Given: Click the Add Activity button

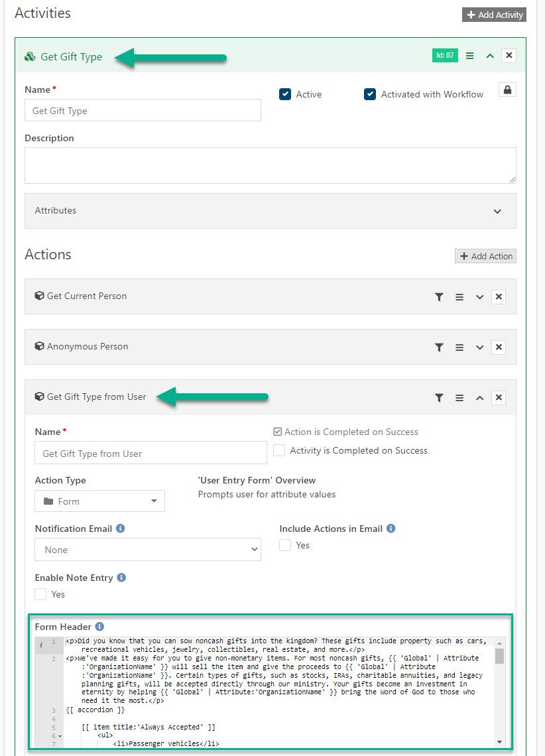Looking at the screenshot, I should (x=494, y=15).
